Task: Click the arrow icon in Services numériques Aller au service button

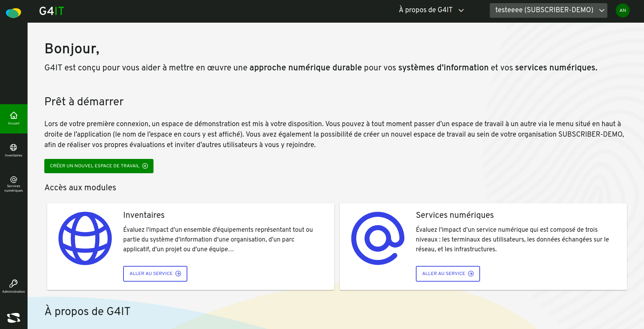Action: 471,274
